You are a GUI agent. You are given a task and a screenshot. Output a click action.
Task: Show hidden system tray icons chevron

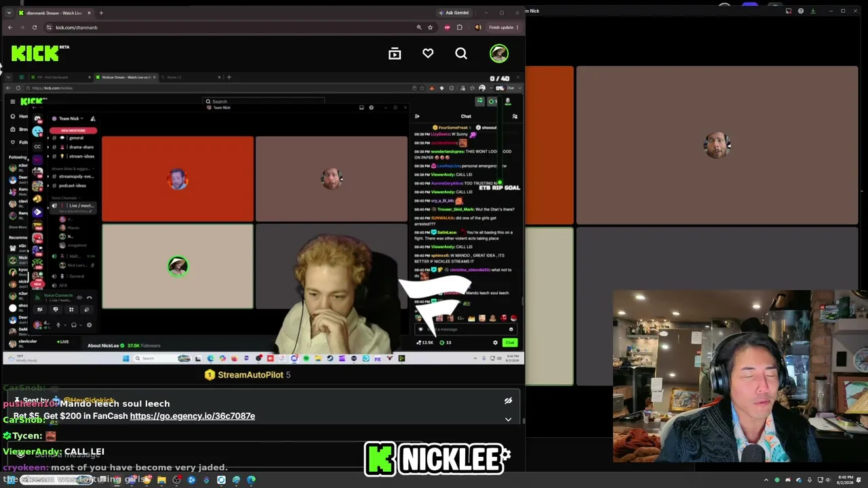[766, 480]
